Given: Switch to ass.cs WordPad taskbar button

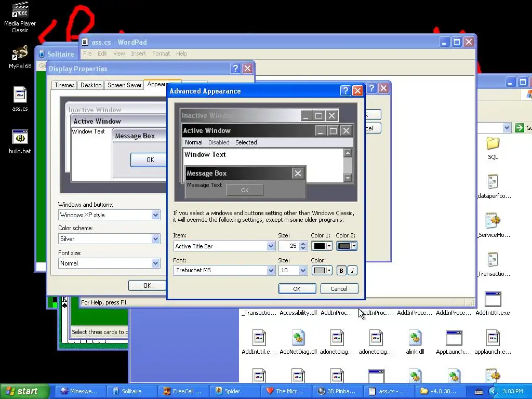Looking at the screenshot, I should pyautogui.click(x=390, y=391).
